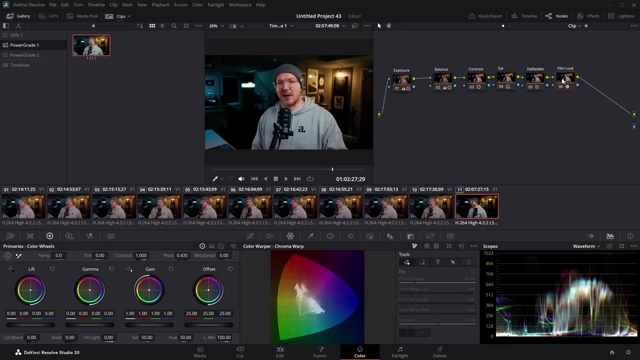Viewport: 640px width, 360px height.
Task: Reset the Lift color wheel
Action: (x=52, y=269)
